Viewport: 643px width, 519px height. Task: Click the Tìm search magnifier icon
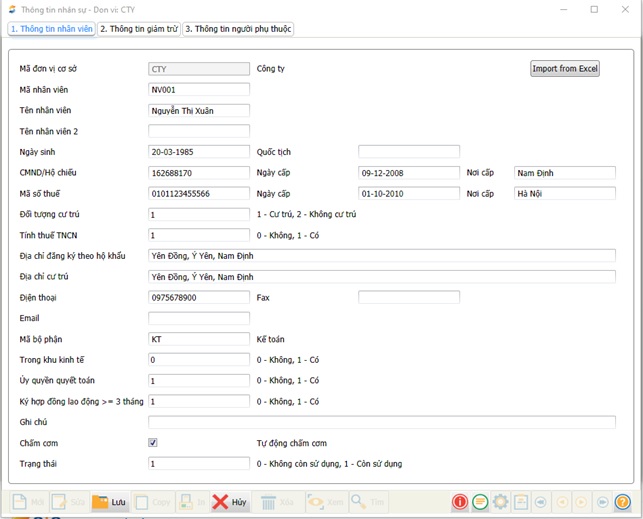pyautogui.click(x=359, y=502)
